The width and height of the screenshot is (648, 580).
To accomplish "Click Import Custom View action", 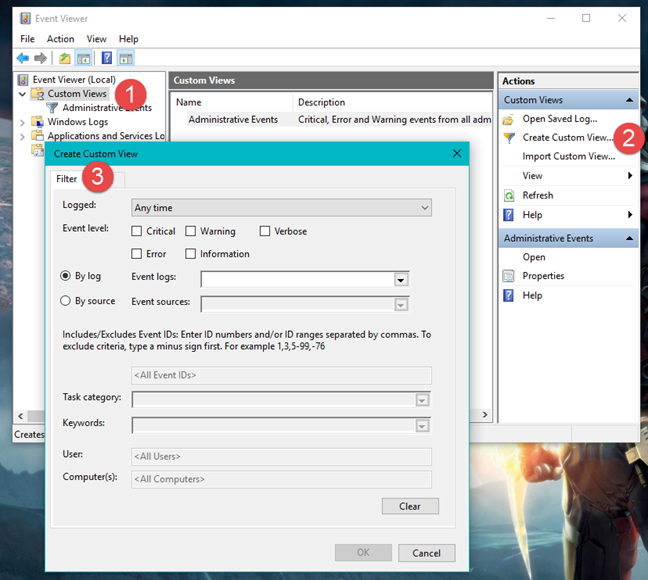I will click(569, 156).
